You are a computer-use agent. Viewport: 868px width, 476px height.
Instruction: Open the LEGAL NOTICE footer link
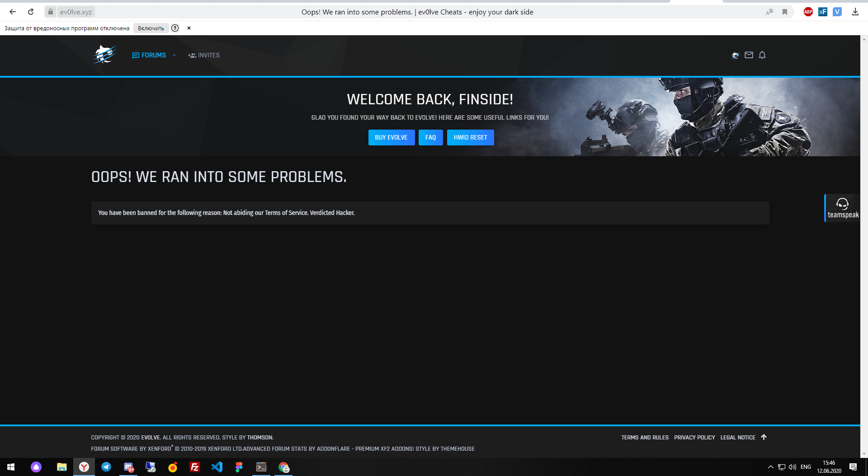click(x=738, y=437)
